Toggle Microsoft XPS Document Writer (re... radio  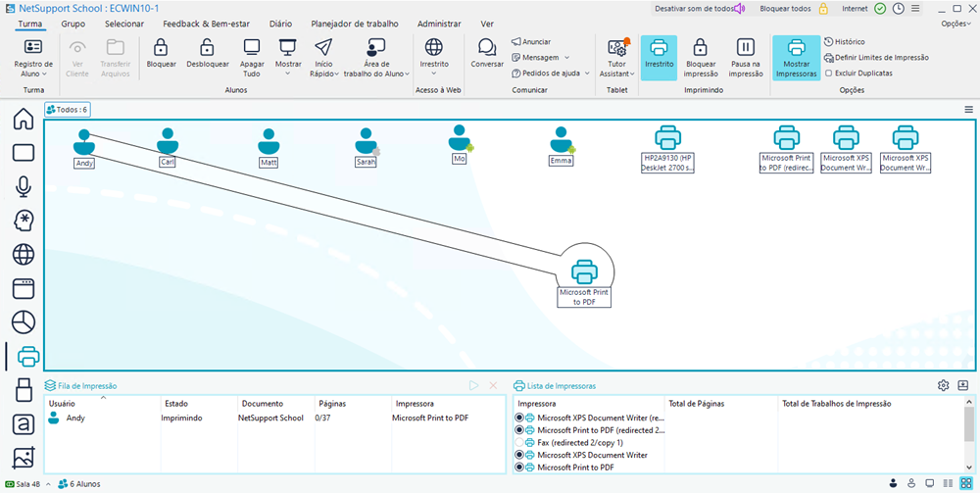click(x=518, y=418)
